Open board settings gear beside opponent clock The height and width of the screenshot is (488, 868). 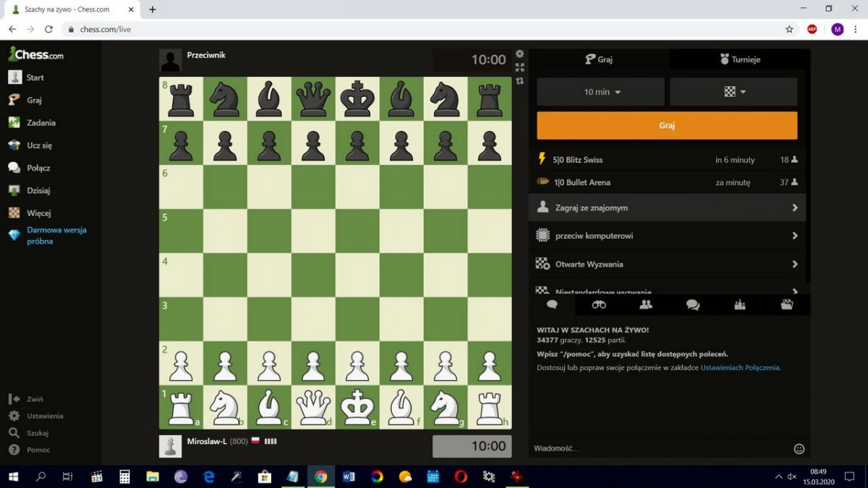point(519,53)
